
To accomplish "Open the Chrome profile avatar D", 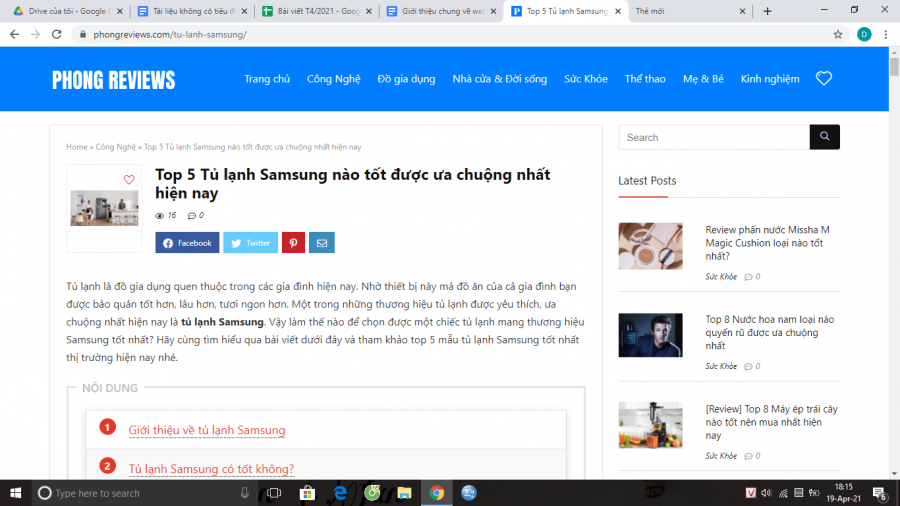I will (864, 34).
